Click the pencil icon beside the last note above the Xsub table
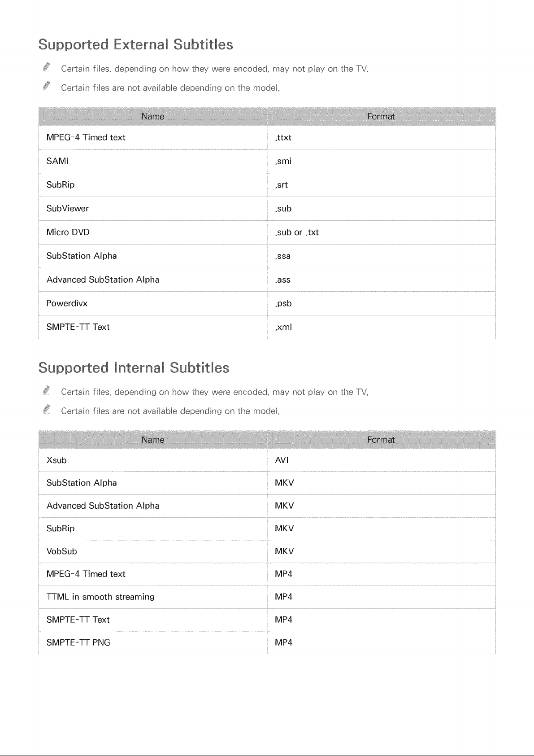The image size is (534, 756). pyautogui.click(x=47, y=409)
